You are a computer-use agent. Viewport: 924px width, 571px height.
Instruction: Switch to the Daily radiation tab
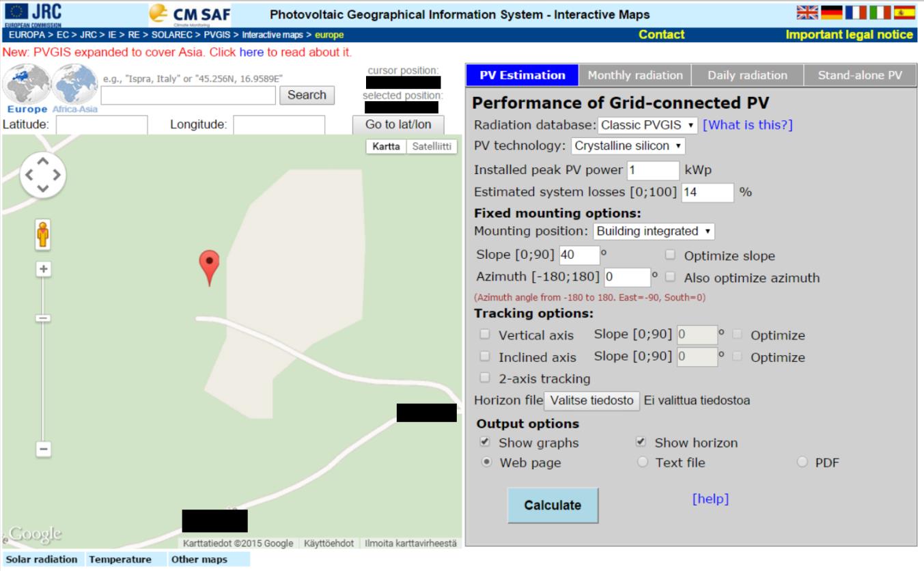point(747,76)
